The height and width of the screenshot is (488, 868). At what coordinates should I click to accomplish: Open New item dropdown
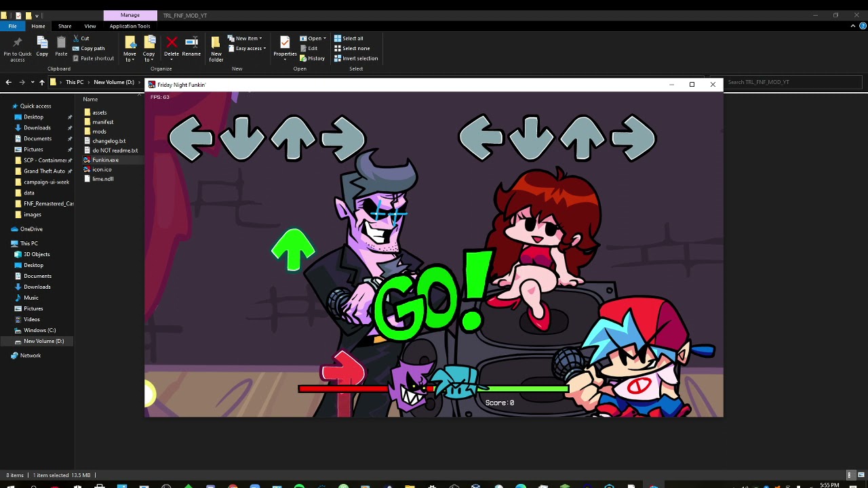point(244,39)
